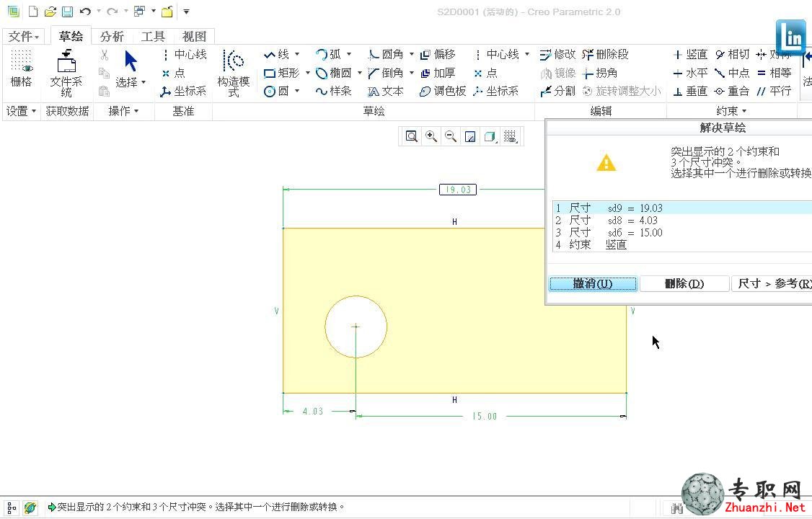
Task: Open the 圆角 tool dropdown arrow
Action: point(412,54)
